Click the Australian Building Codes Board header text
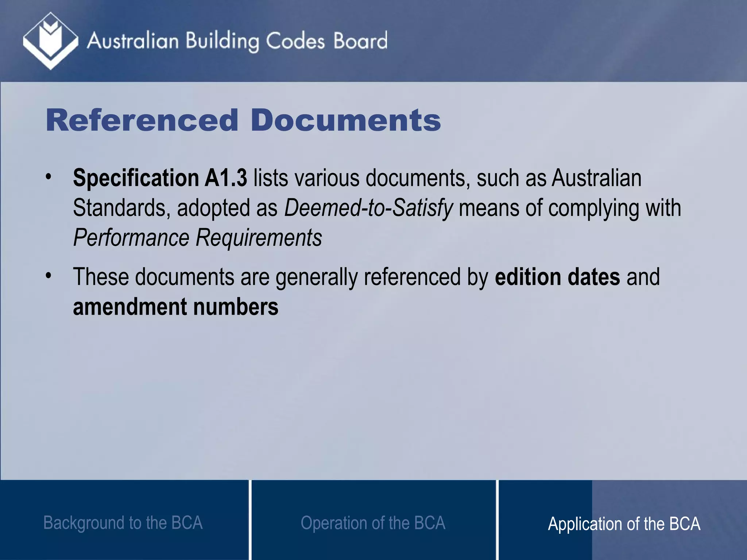This screenshot has height=560, width=747. [237, 41]
